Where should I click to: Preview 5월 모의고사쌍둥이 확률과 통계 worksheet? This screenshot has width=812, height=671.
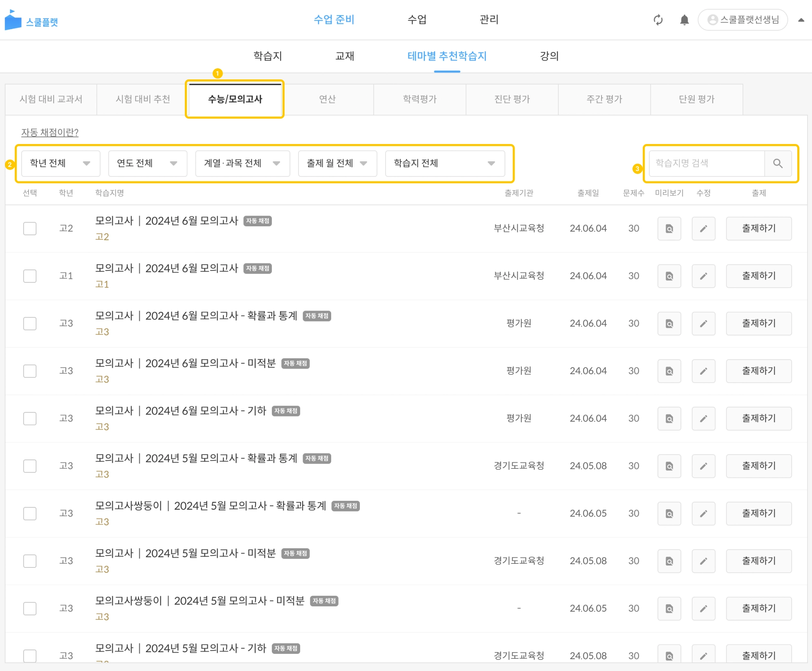pos(669,513)
